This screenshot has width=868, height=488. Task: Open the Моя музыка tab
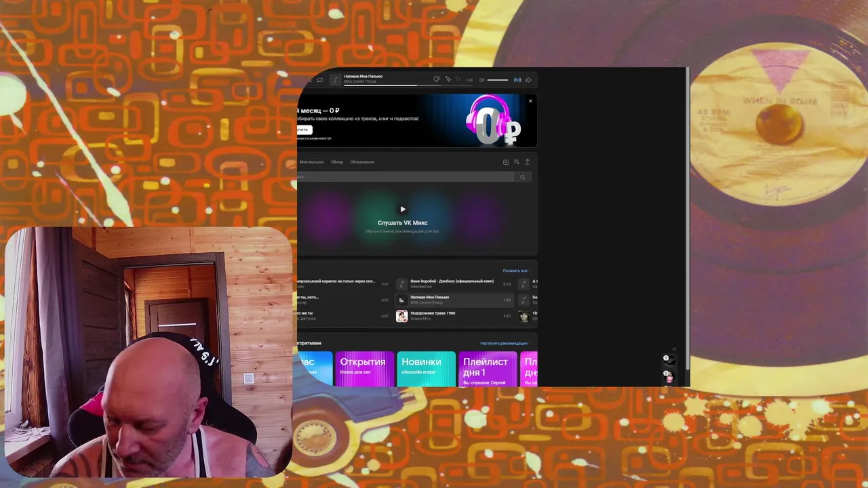pyautogui.click(x=312, y=162)
